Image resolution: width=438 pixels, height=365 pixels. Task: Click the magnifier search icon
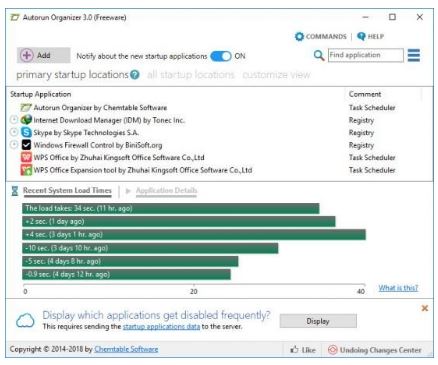[319, 55]
